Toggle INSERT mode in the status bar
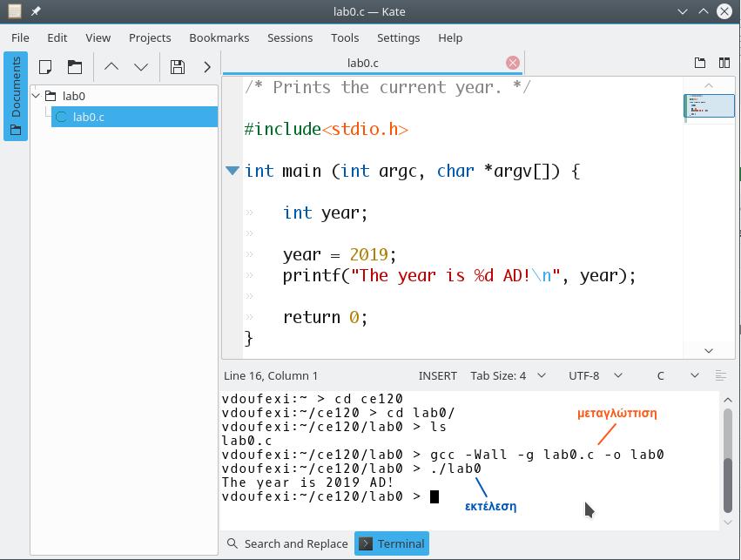This screenshot has height=560, width=741. click(x=438, y=375)
